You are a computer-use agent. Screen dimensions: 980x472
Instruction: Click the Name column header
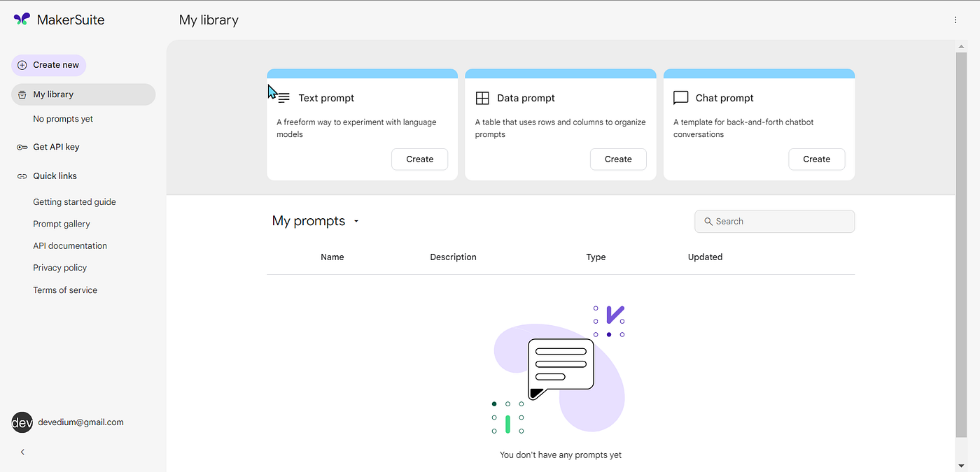332,257
